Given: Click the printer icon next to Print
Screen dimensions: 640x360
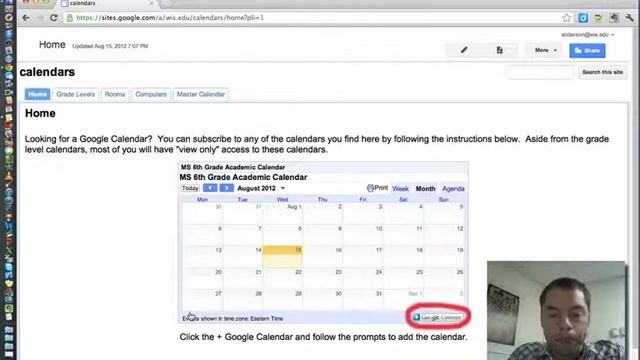Looking at the screenshot, I should [x=370, y=188].
